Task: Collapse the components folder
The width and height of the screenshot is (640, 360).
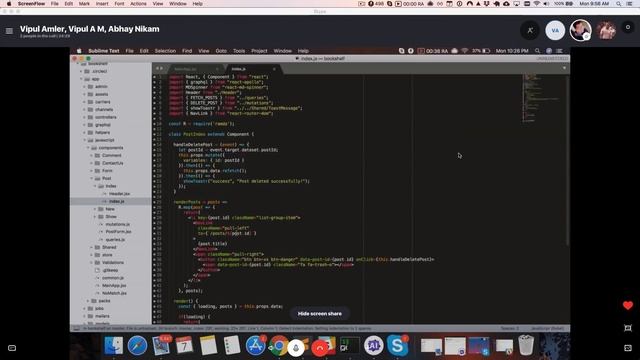Action: (89, 148)
